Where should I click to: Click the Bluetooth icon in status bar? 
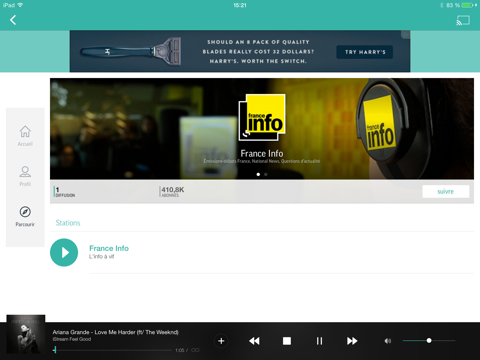pyautogui.click(x=442, y=5)
